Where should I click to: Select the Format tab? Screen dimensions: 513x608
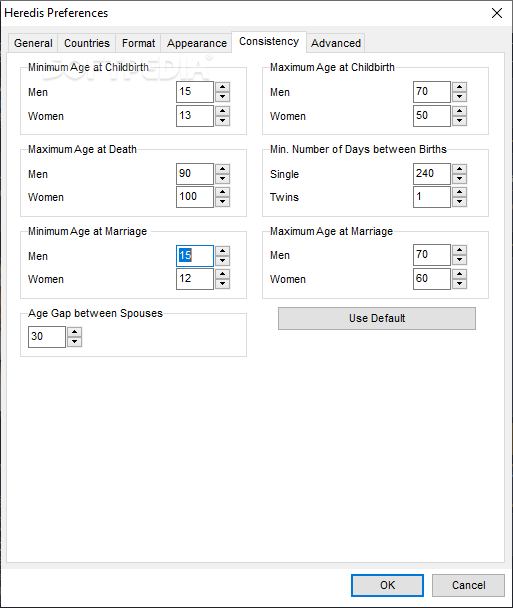(x=138, y=43)
